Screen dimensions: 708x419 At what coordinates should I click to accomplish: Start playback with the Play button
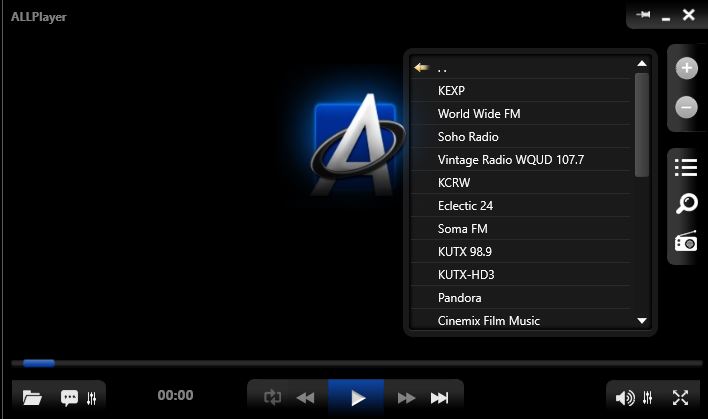pyautogui.click(x=356, y=398)
